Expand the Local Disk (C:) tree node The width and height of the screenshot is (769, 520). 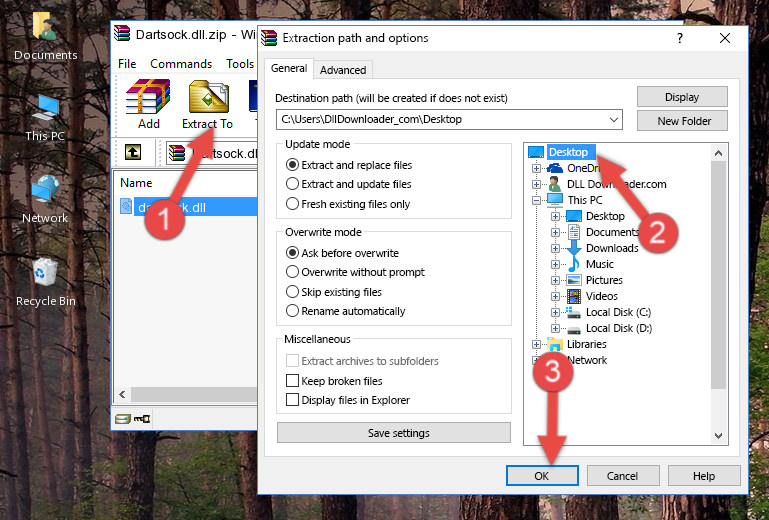(x=555, y=312)
